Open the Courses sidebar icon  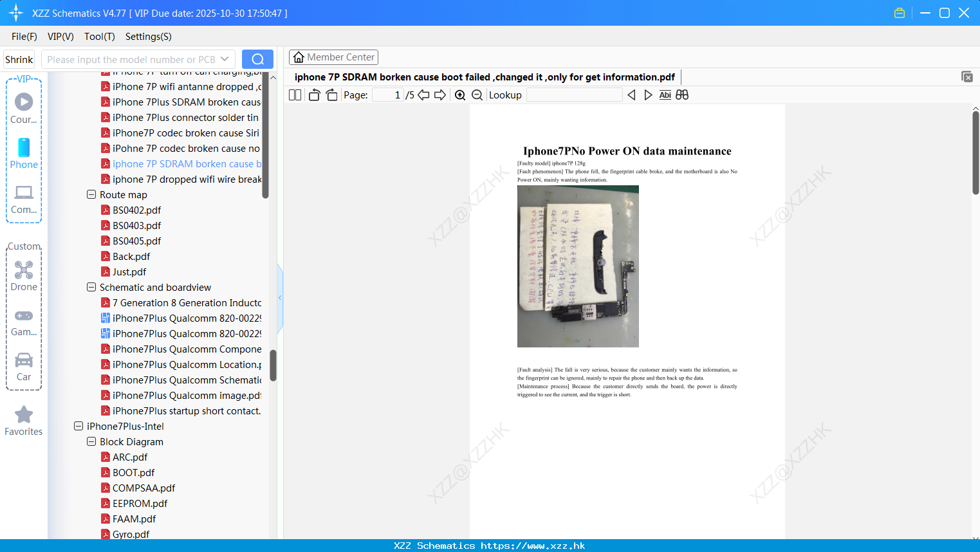tap(24, 109)
